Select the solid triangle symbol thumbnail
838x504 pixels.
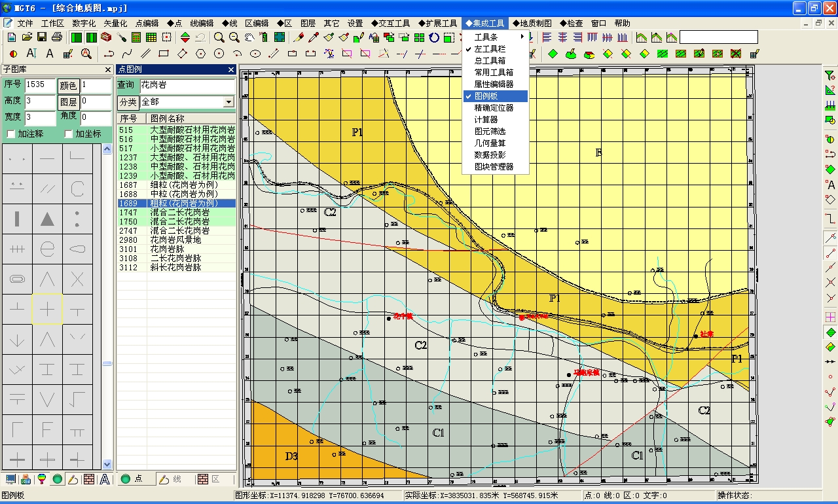[47, 219]
